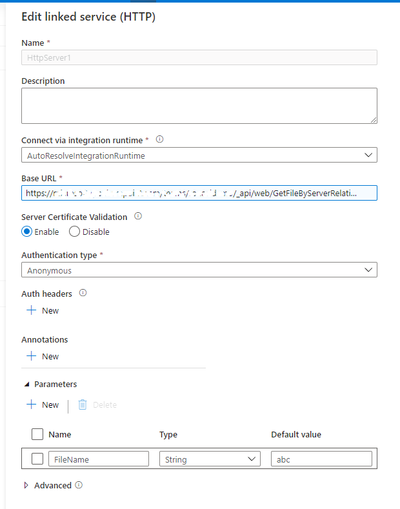
Task: Click plus icon in Parameters section
Action: 31,404
